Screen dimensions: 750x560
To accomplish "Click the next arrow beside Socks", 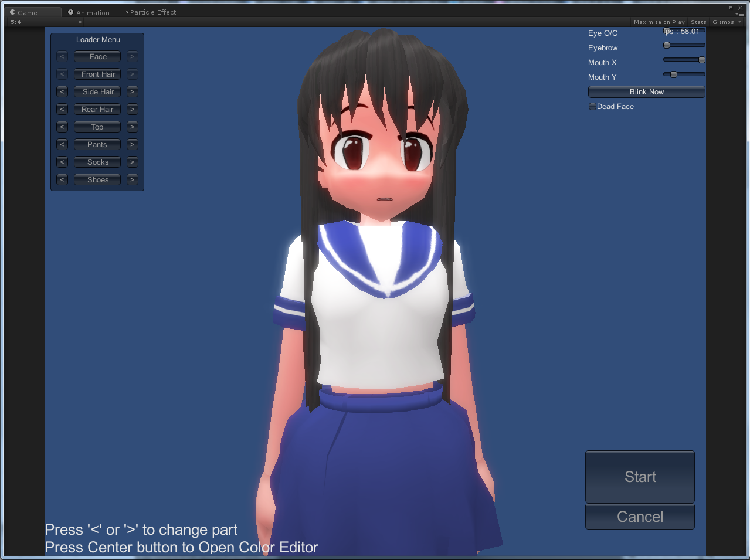I will pos(133,162).
